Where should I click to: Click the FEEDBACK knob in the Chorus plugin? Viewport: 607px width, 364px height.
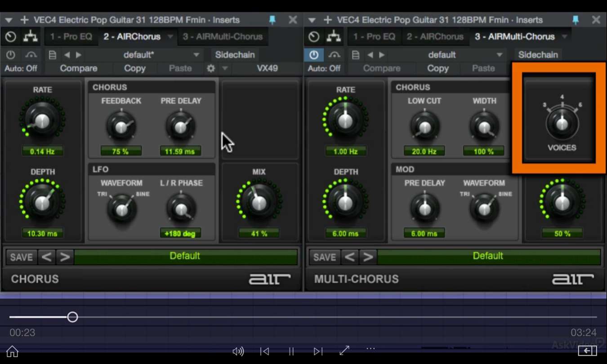click(121, 127)
